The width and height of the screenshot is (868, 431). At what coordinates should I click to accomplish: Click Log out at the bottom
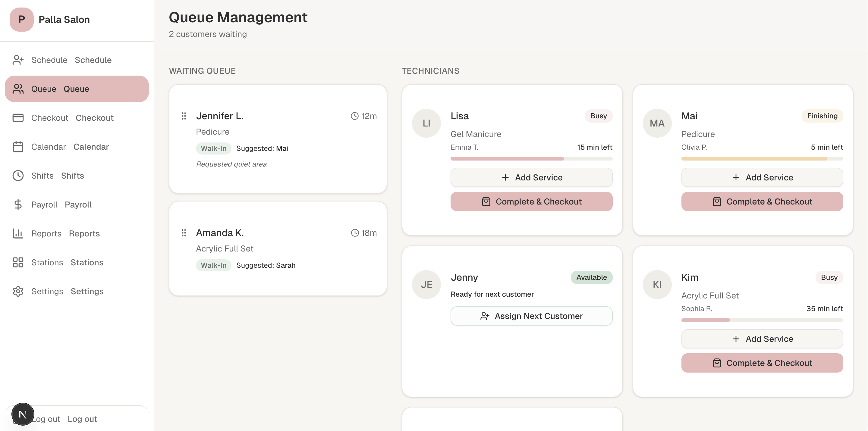(77, 419)
